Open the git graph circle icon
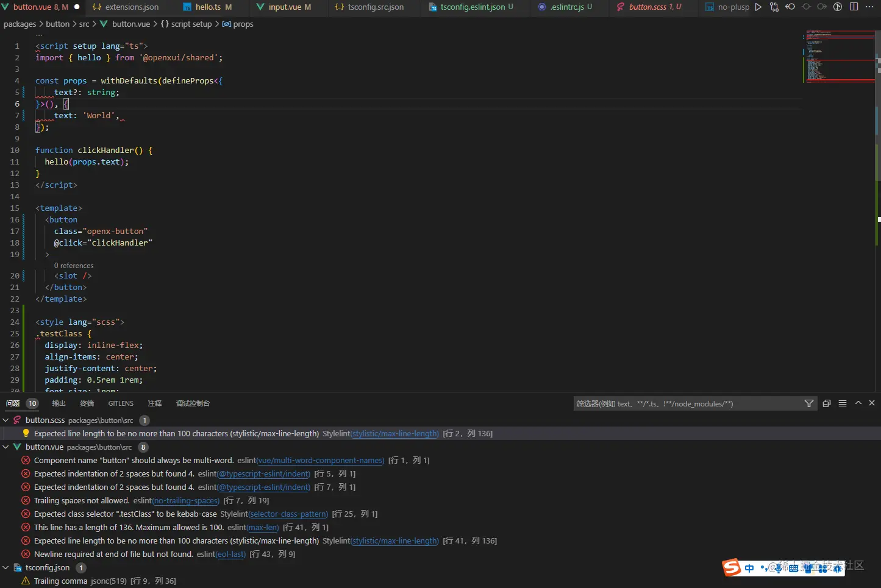881x588 pixels. tap(838, 7)
